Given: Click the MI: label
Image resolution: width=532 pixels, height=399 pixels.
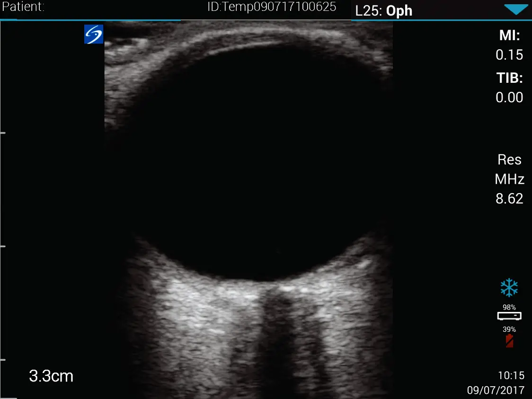Looking at the screenshot, I should (510, 35).
